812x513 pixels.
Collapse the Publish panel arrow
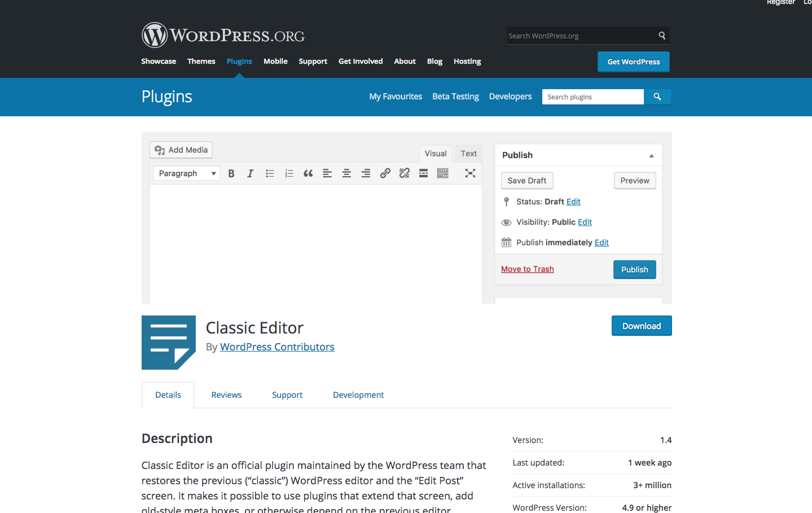tap(651, 156)
